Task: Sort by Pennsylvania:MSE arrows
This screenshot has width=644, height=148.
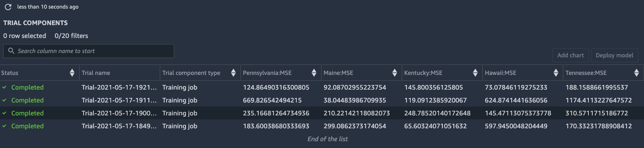Action: click(x=314, y=73)
